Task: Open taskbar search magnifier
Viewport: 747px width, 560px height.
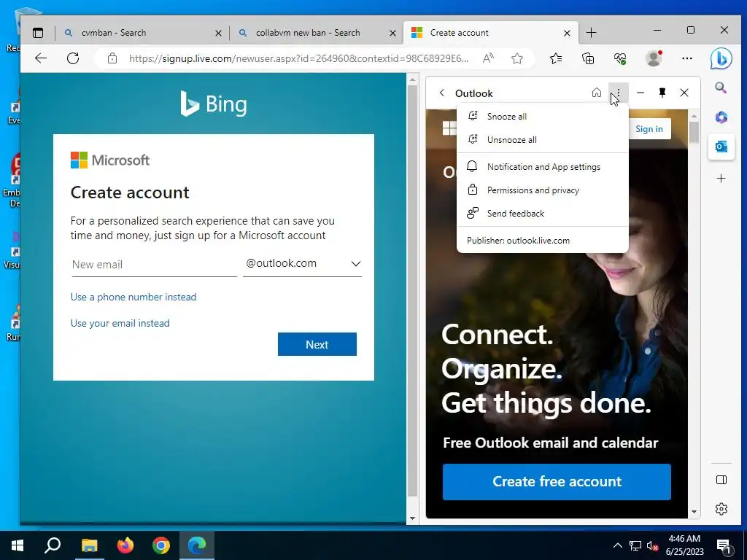Action: [53, 545]
